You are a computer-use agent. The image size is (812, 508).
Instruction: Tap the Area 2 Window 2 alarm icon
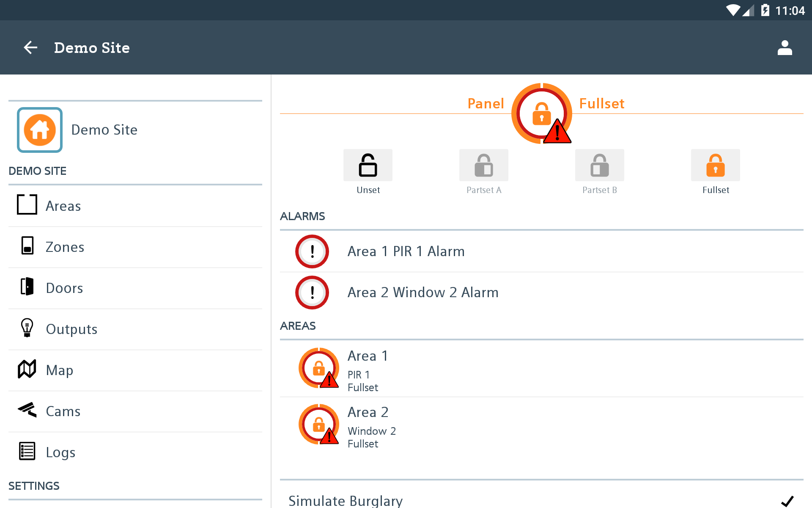point(312,293)
